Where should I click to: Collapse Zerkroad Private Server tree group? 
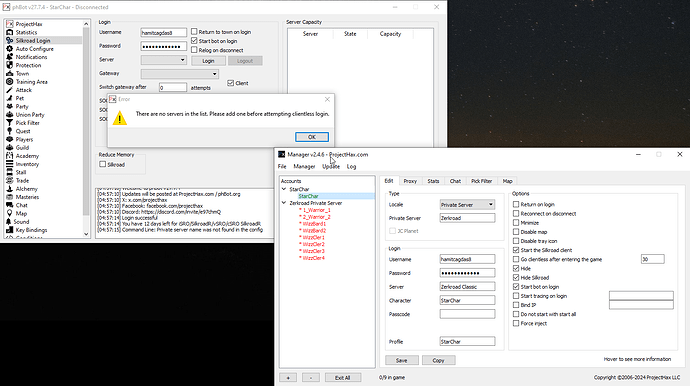click(x=284, y=203)
